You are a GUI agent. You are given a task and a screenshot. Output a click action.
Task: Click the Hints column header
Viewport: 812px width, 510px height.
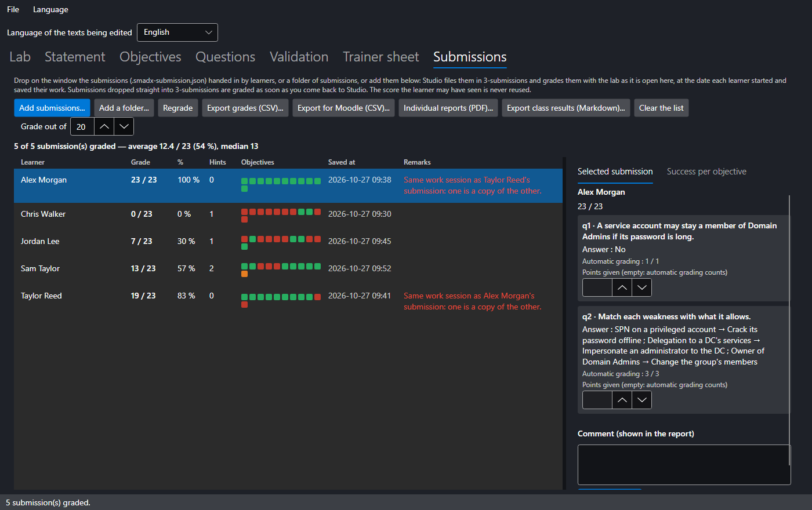click(x=217, y=162)
